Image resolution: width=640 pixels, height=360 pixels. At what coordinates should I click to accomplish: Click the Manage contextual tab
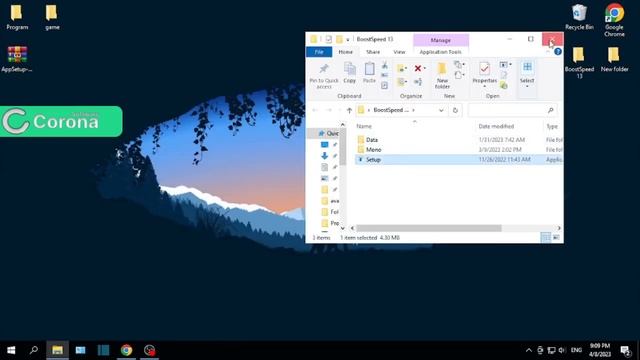[x=441, y=40]
